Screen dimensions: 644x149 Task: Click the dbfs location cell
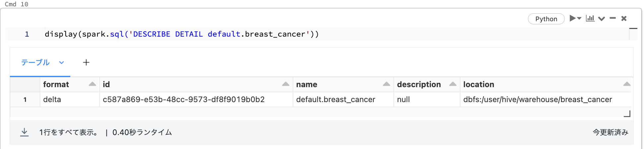click(537, 99)
